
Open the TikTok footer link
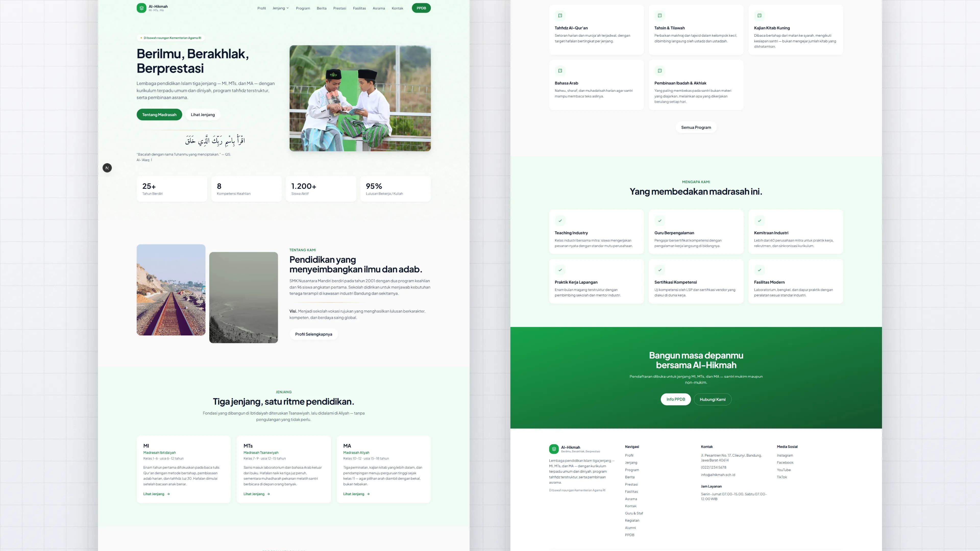782,477
